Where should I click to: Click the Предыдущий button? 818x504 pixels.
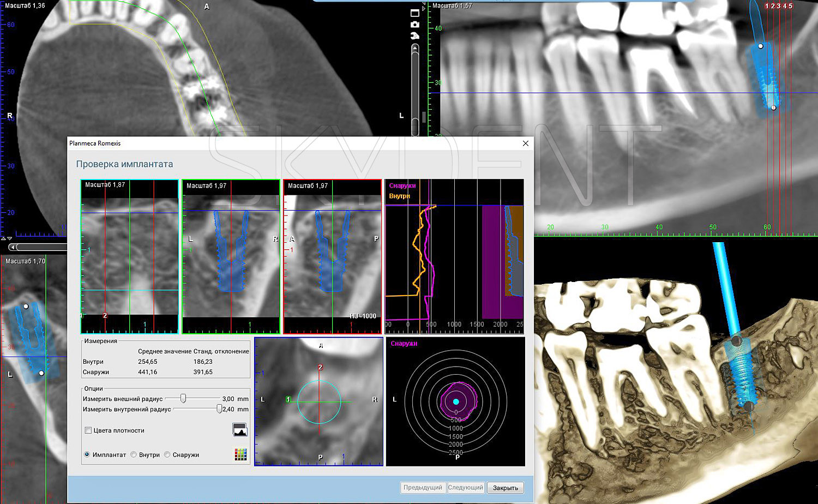423,488
